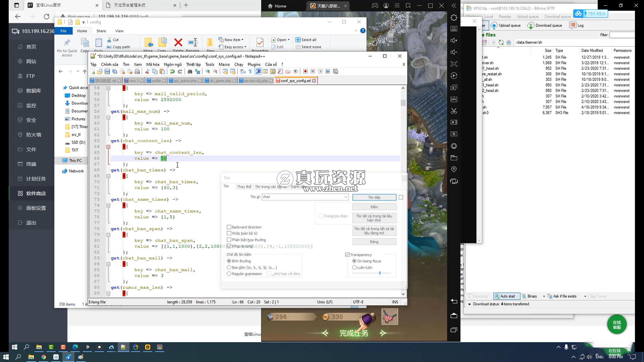Open Plugins menu in Notepad++
The width and height of the screenshot is (644, 362).
click(x=254, y=64)
